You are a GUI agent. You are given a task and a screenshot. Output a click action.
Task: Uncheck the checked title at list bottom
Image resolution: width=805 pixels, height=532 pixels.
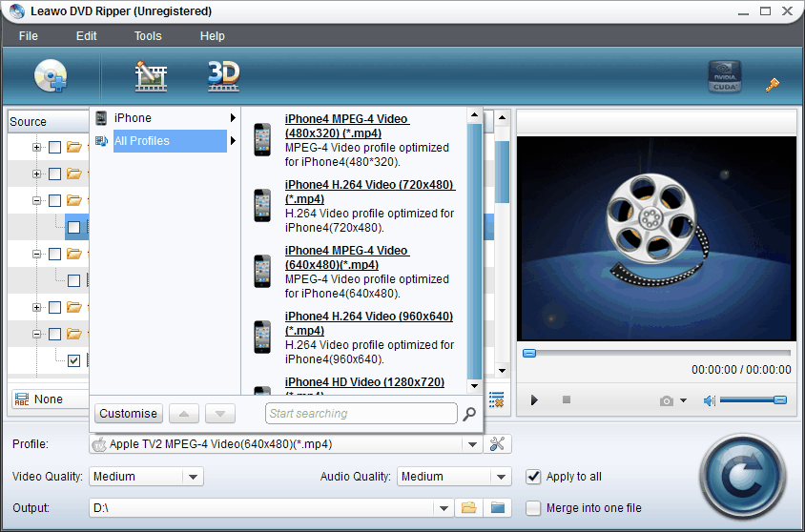pyautogui.click(x=74, y=360)
